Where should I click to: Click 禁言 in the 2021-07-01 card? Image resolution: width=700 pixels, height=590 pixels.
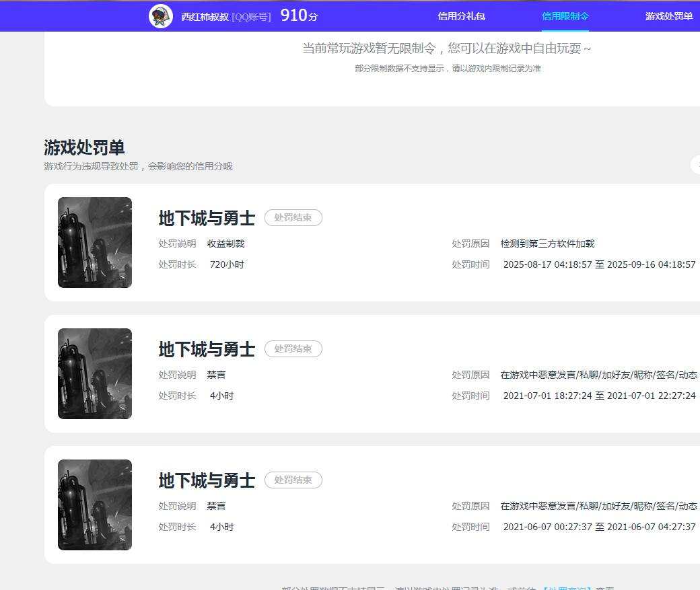(216, 375)
